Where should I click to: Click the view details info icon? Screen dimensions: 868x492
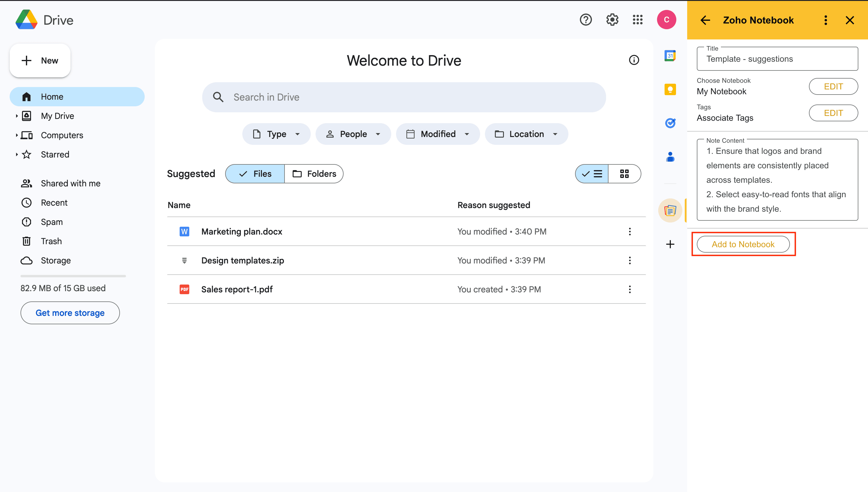click(634, 60)
